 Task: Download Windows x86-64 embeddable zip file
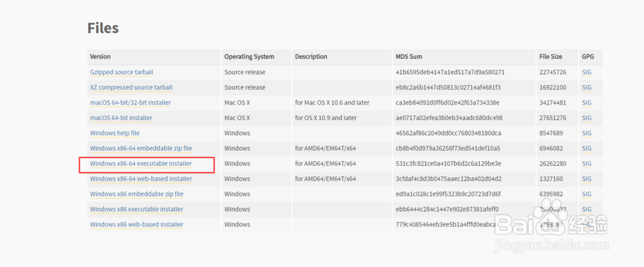(141, 148)
